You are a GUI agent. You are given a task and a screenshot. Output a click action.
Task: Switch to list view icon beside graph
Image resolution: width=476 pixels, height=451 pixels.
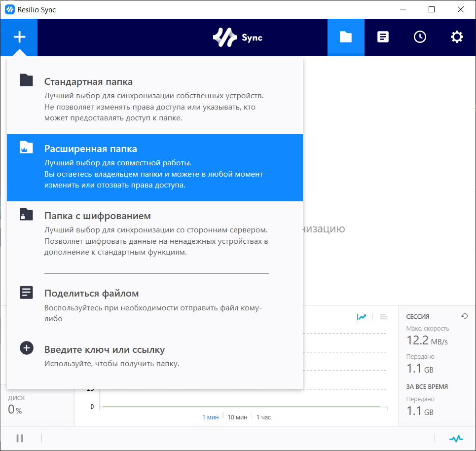click(384, 317)
